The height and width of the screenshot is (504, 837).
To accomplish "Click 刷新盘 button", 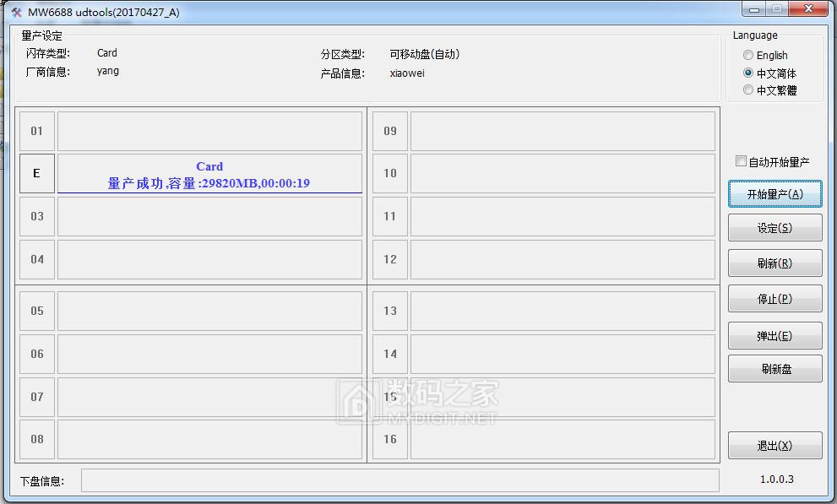I will (775, 369).
